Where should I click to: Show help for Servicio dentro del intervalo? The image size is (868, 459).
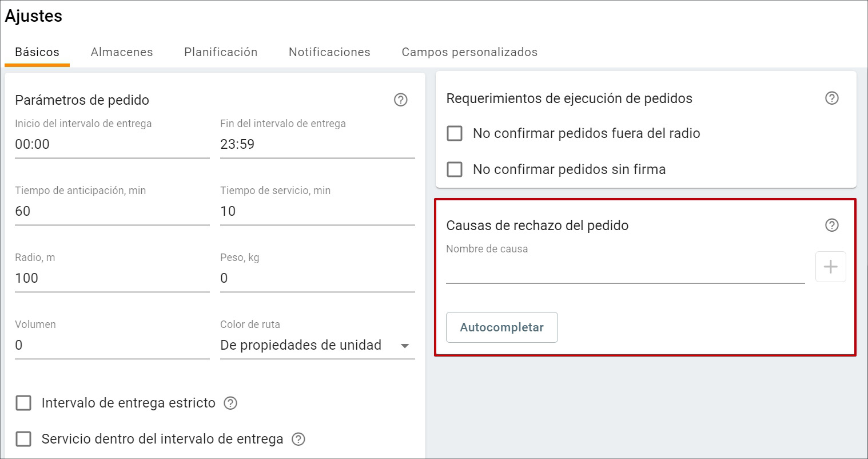click(x=298, y=439)
